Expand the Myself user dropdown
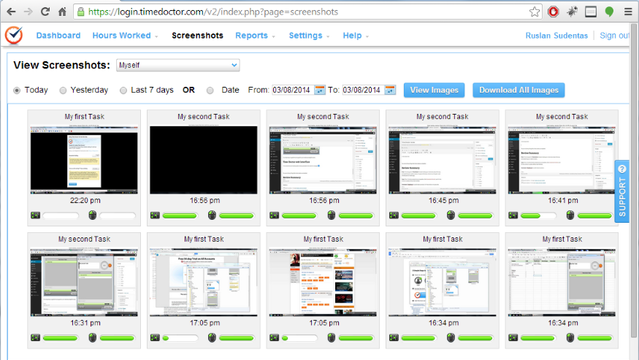 click(178, 65)
